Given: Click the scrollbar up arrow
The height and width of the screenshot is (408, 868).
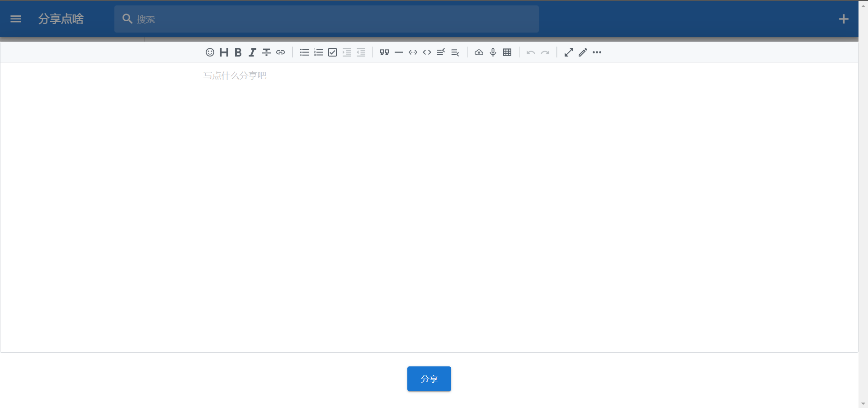Looking at the screenshot, I should click(863, 5).
